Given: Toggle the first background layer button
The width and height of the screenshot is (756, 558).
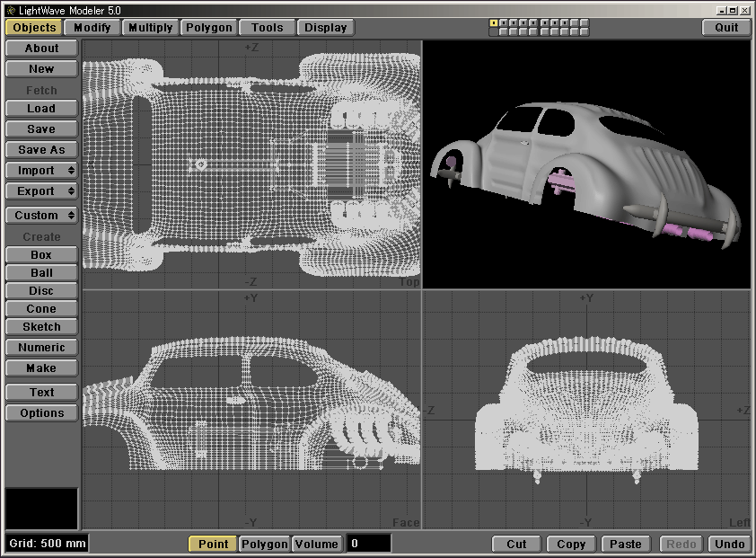Looking at the screenshot, I should tap(494, 31).
